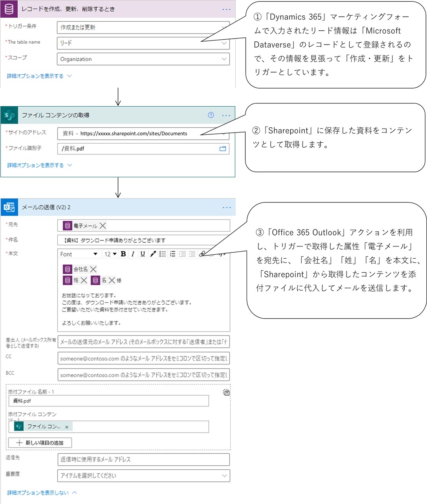Open the text color pen tool
This screenshot has width=427, height=504.
point(153,254)
